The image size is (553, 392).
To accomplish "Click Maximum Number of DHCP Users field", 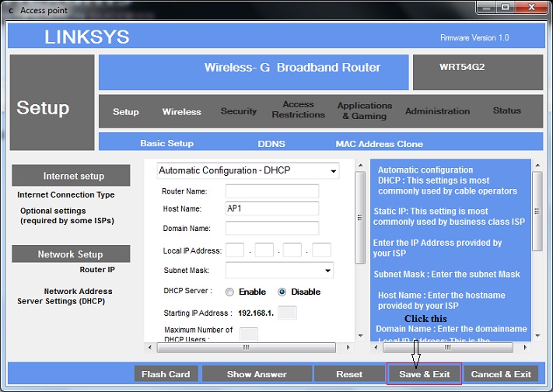I will pos(249,334).
